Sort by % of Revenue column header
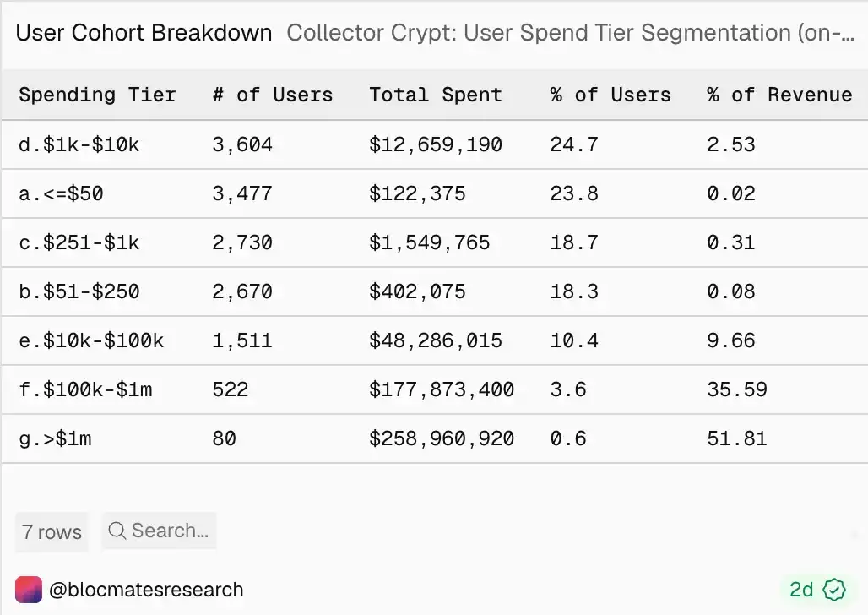 [779, 95]
